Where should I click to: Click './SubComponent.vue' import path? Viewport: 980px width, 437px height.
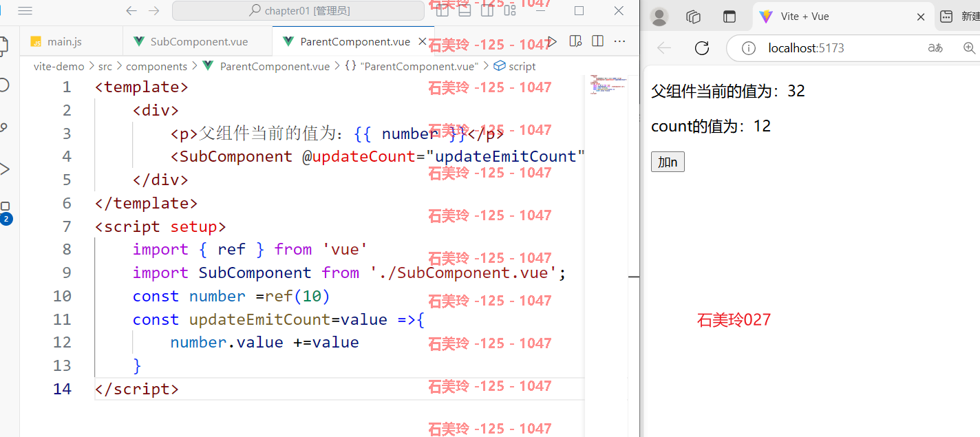(462, 273)
